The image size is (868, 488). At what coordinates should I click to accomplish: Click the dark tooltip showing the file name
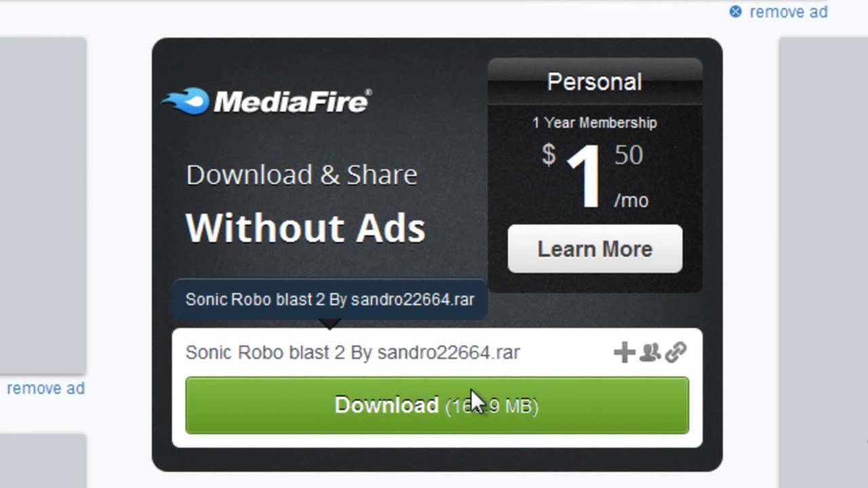tap(330, 299)
